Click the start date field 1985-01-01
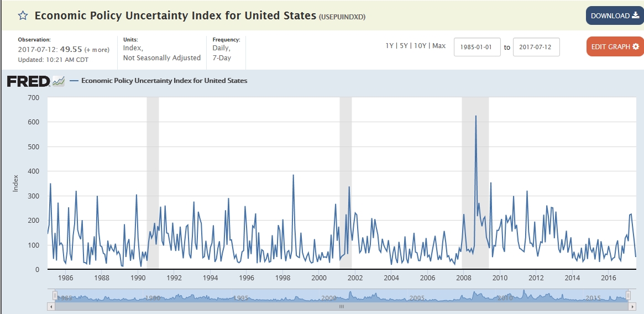This screenshot has width=644, height=314. [x=477, y=47]
